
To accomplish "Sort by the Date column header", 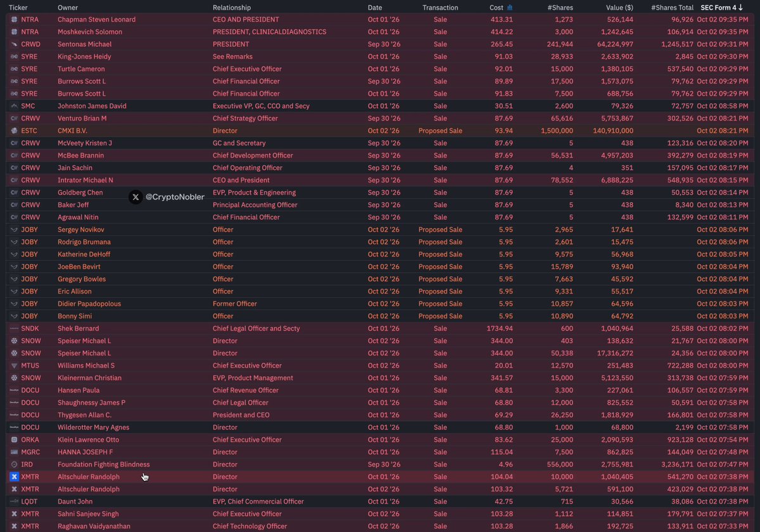I will [x=375, y=8].
